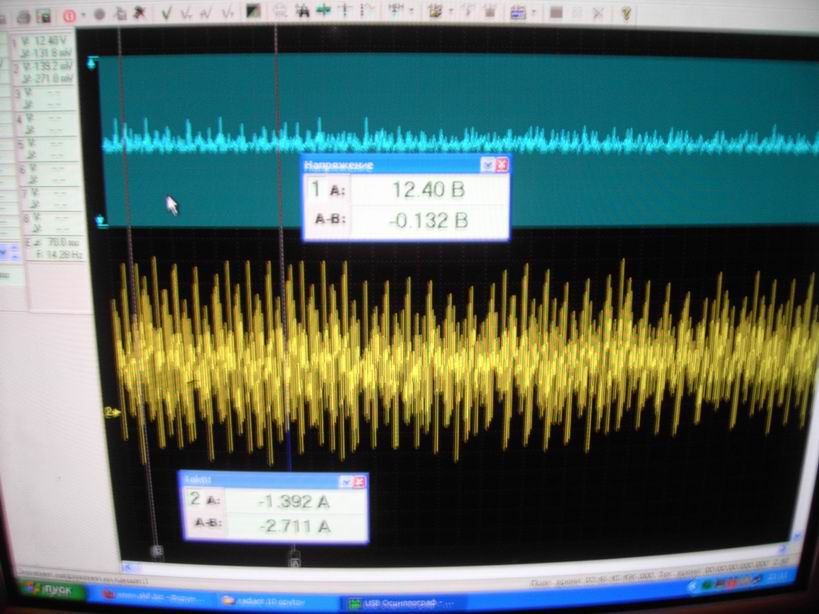The height and width of the screenshot is (614, 819).
Task: Click the channel 1 upper range marker arrow
Action: (x=93, y=63)
